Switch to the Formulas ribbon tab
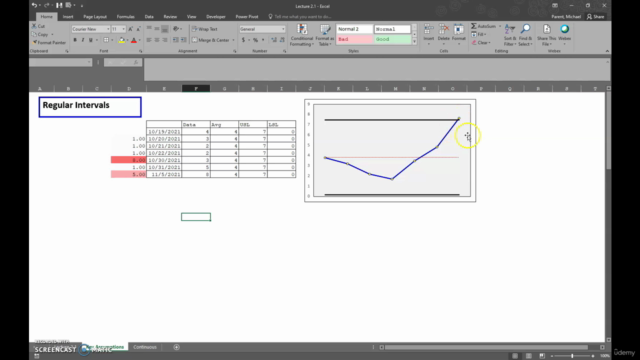This screenshot has width=640, height=360. 125,17
